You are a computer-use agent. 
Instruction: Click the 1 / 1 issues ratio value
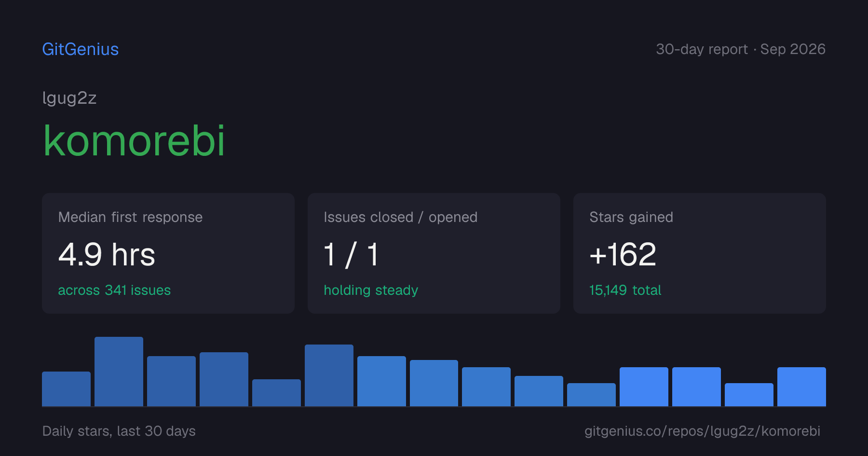tap(351, 254)
